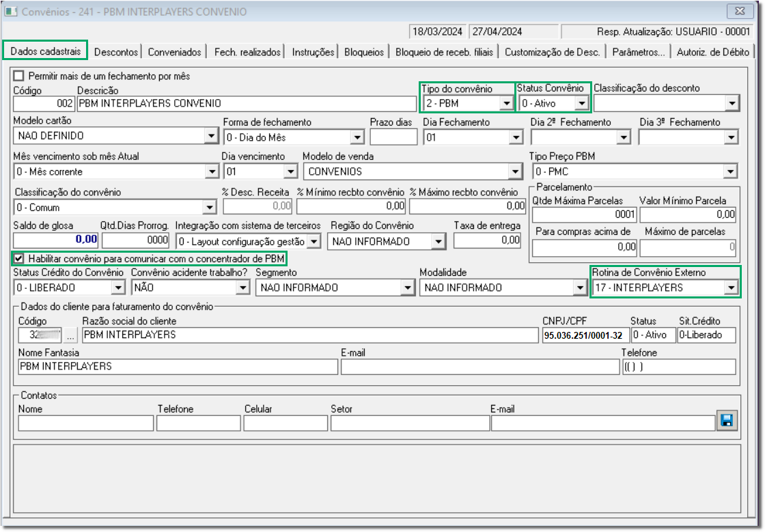
Task: Click the empty contacts list area
Action: tap(377, 478)
